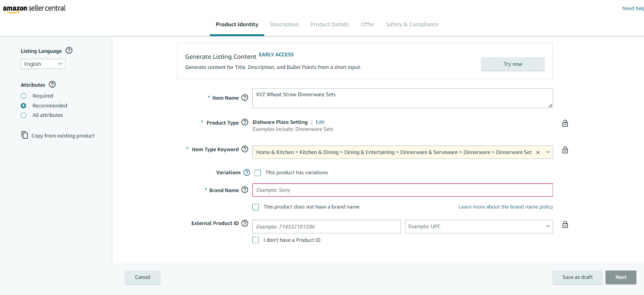644x295 pixels.
Task: Open the Listing Language English dropdown
Action: (43, 64)
